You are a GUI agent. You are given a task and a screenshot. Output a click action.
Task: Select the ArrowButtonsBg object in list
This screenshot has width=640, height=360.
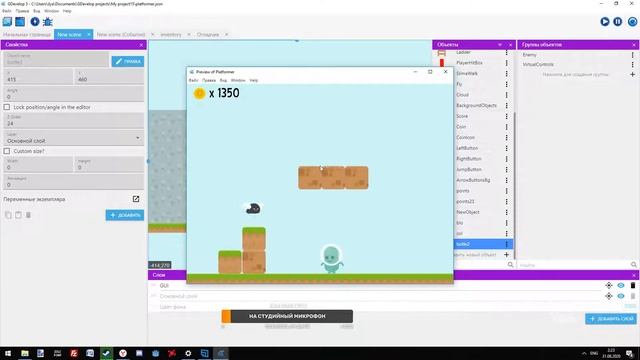473,180
